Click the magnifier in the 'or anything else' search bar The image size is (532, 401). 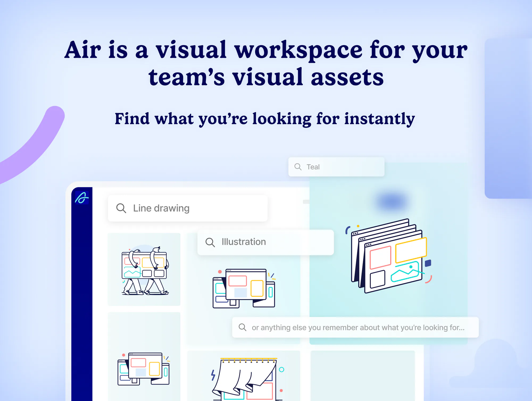[242, 327]
